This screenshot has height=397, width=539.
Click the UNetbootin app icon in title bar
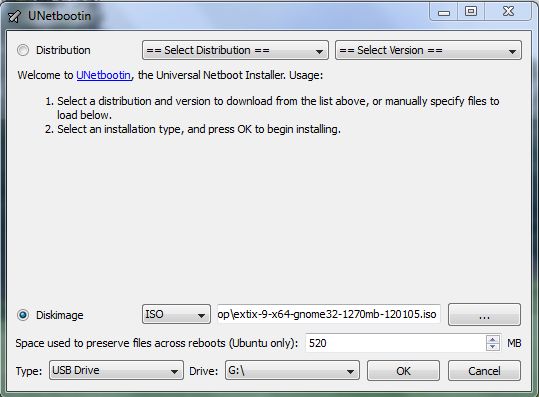click(x=14, y=16)
